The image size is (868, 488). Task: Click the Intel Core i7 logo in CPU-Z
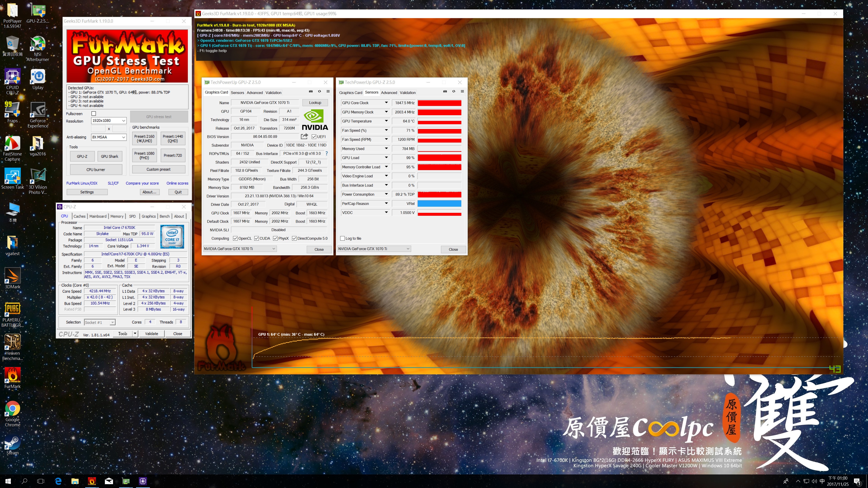coord(172,237)
